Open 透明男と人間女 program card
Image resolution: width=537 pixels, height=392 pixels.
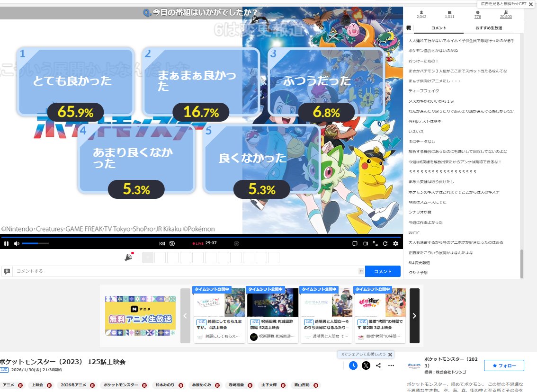(x=327, y=315)
